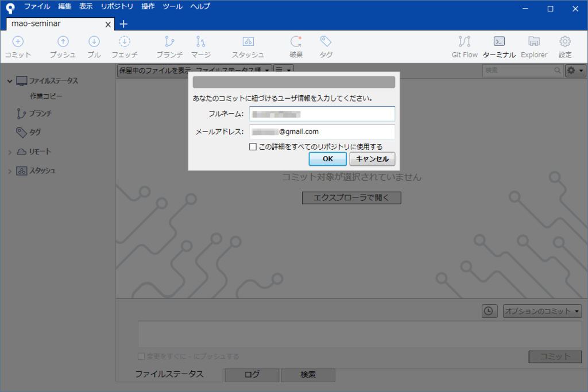Click the フェッチ (Fetch) icon
The height and width of the screenshot is (392, 588).
tap(125, 46)
